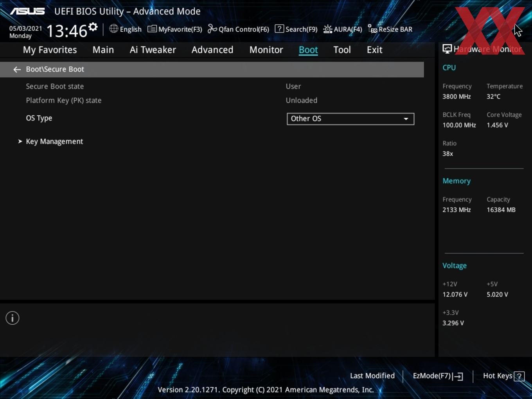Open the Tool tab
This screenshot has height=399, width=532.
tap(342, 50)
